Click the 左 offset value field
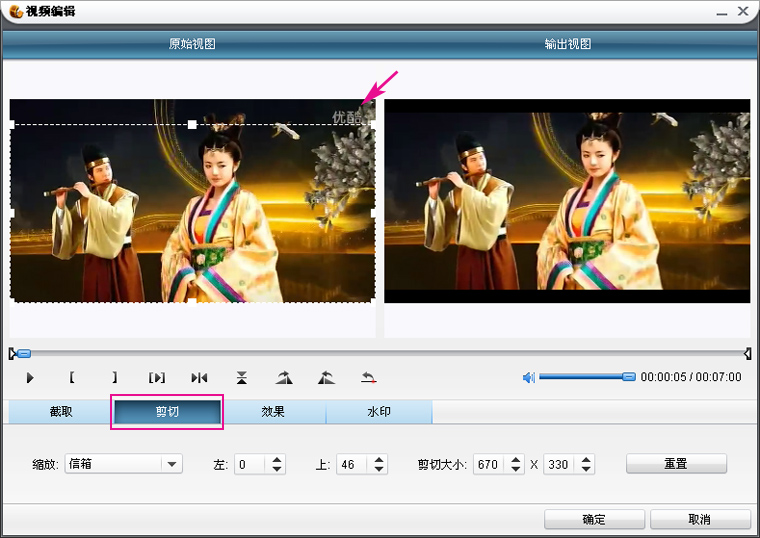The width and height of the screenshot is (760, 538). click(x=250, y=464)
